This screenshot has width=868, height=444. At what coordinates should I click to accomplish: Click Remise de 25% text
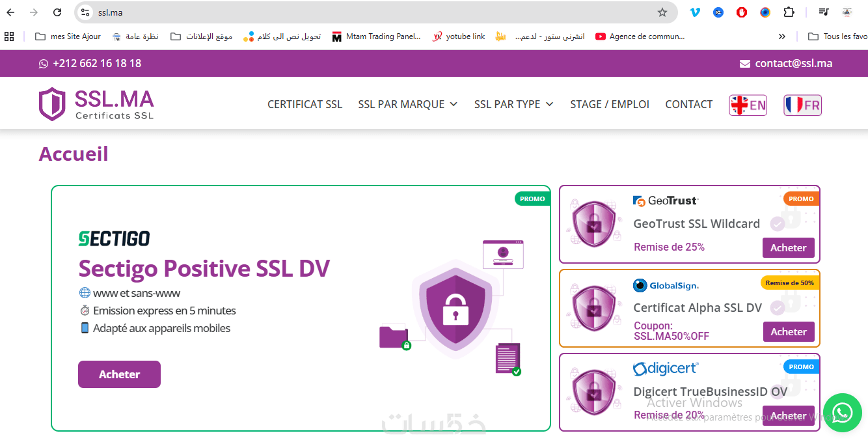669,247
